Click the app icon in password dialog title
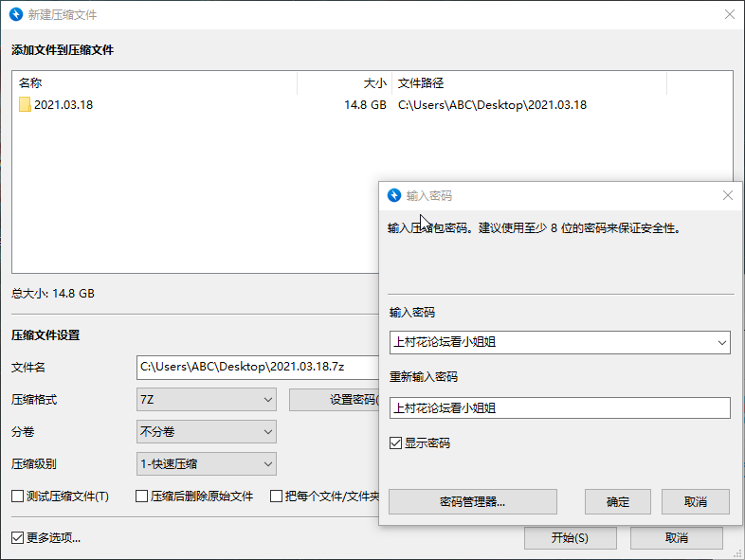This screenshot has height=560, width=745. click(x=394, y=195)
